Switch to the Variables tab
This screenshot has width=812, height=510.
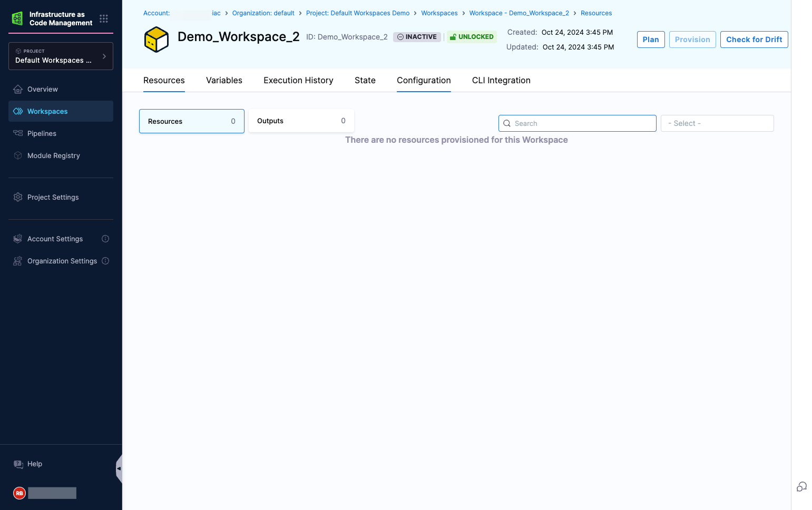(224, 80)
